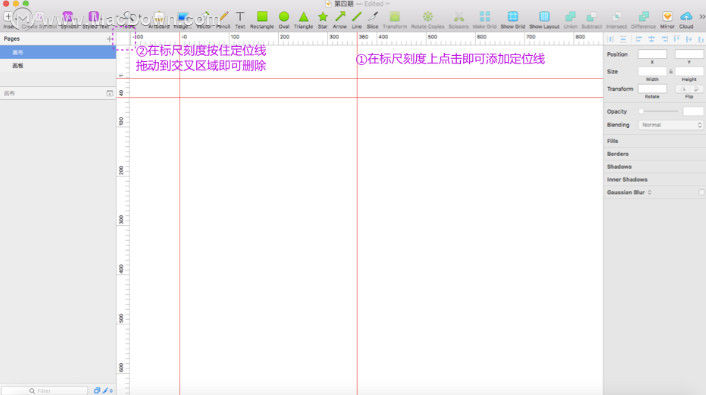Screen dimensions: 706x395
Task: Click the align right icon
Action: click(664, 40)
